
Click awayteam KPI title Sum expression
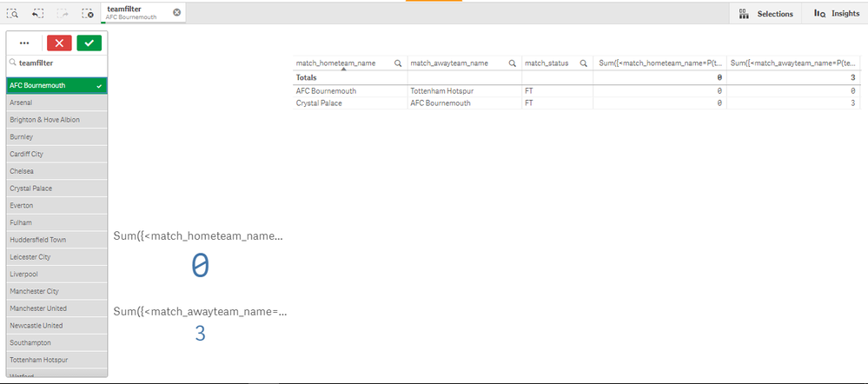point(201,312)
